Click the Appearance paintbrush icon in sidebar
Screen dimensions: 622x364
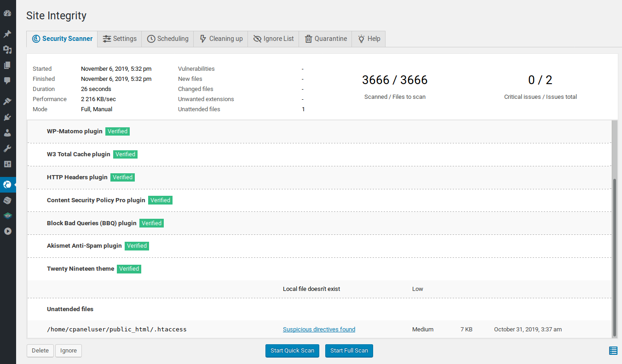point(7,102)
